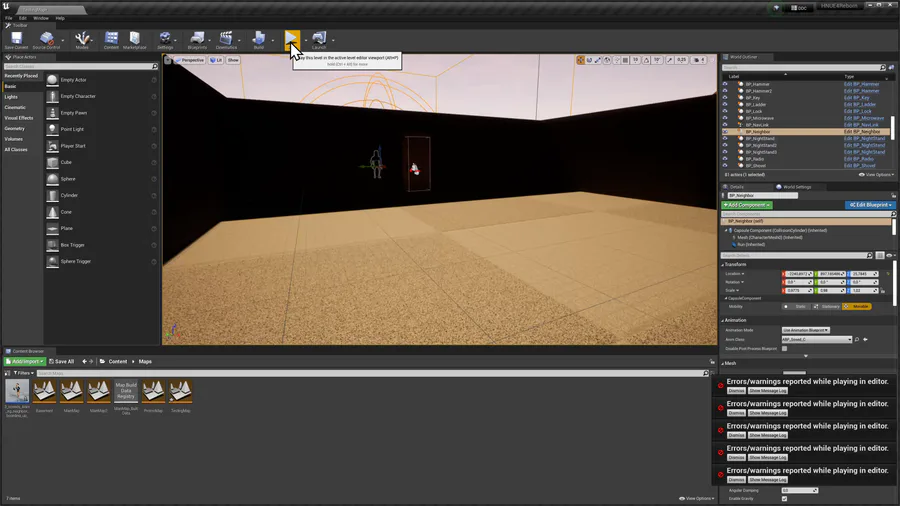
Task: Open the Settings toolbar icon
Action: [x=165, y=39]
